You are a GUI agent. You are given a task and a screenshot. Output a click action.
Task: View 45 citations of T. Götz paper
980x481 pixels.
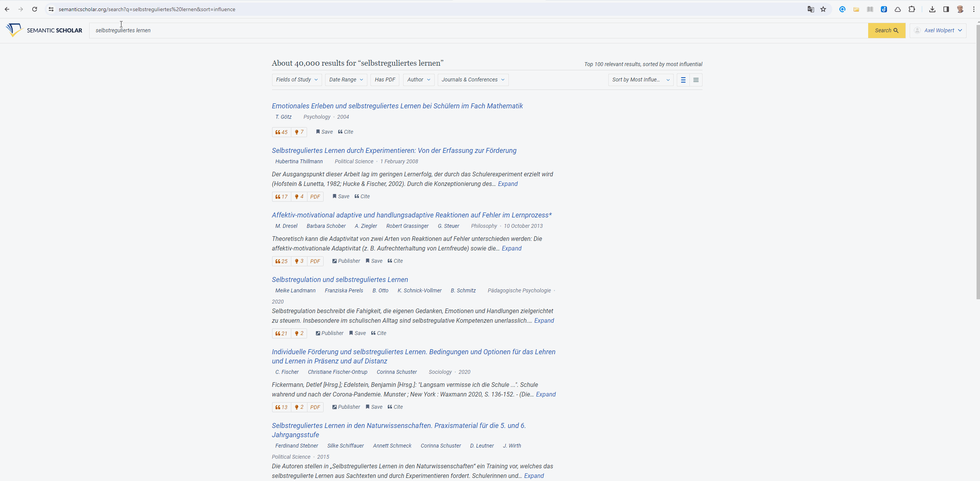pos(281,132)
